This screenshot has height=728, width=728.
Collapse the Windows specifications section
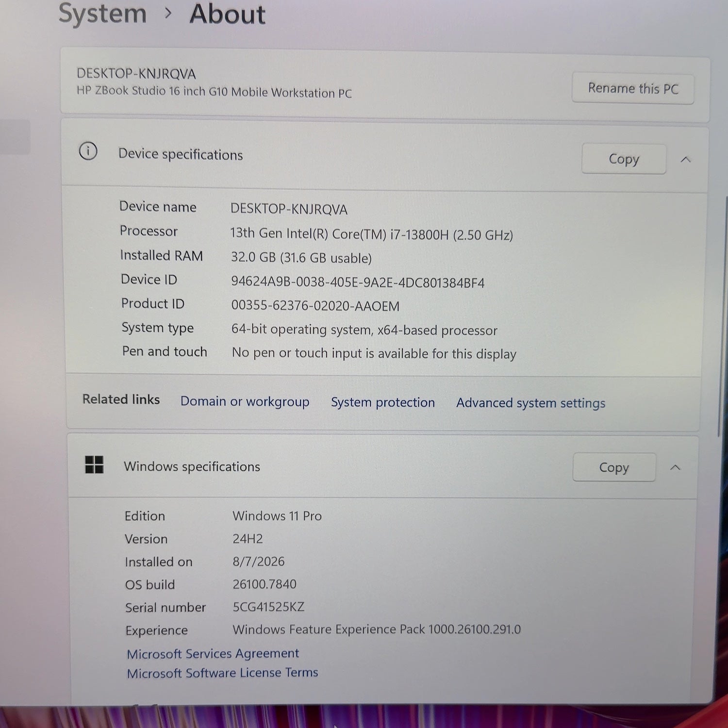675,467
